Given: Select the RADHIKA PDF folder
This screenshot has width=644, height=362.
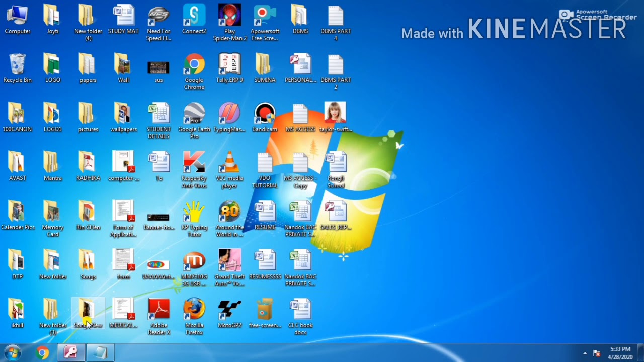Looking at the screenshot, I should (88, 166).
